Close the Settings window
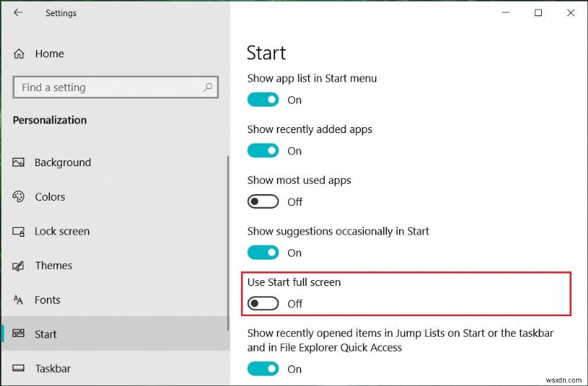Viewport: 588px width, 386px height. [x=571, y=12]
